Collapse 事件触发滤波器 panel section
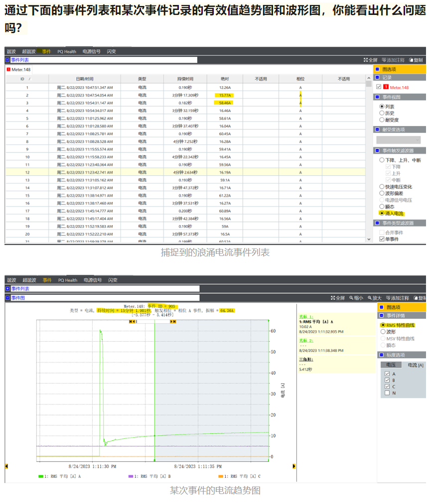 [x=377, y=150]
